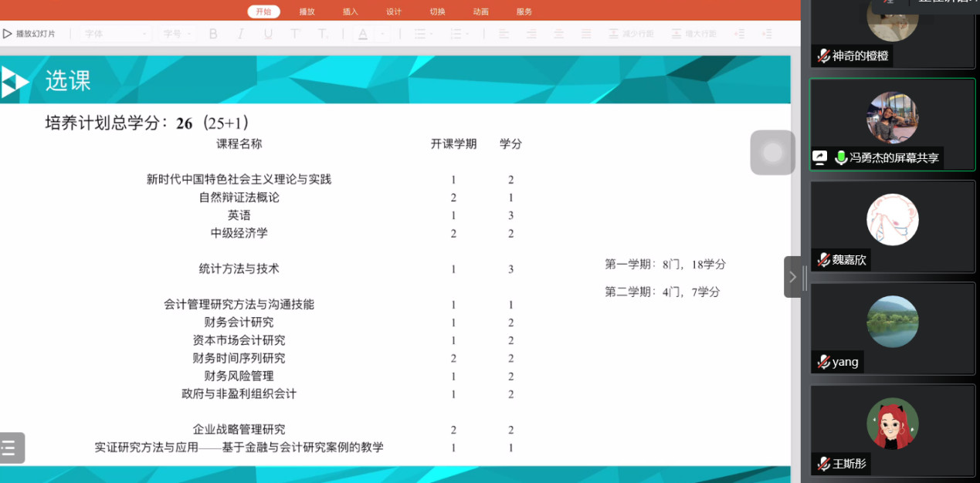Click the Bold formatting icon
This screenshot has height=483, width=980.
[x=213, y=34]
